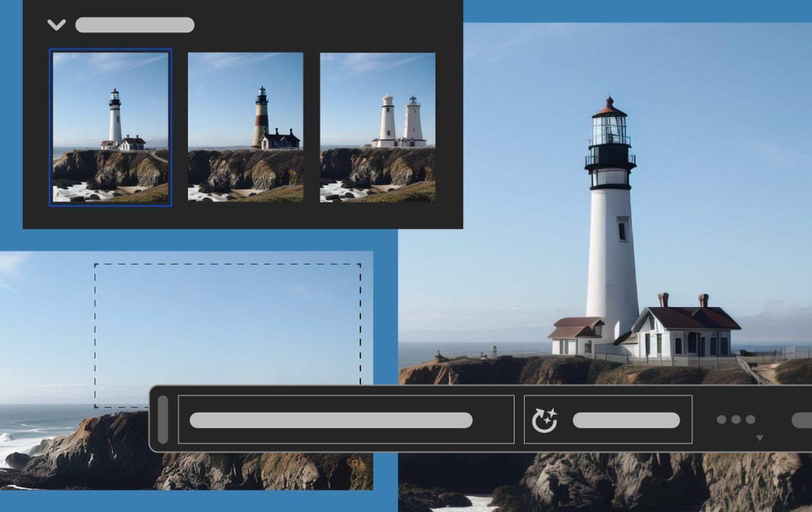The image size is (812, 512).
Task: Click the chevron icon atop the Variations panel
Action: 57,25
